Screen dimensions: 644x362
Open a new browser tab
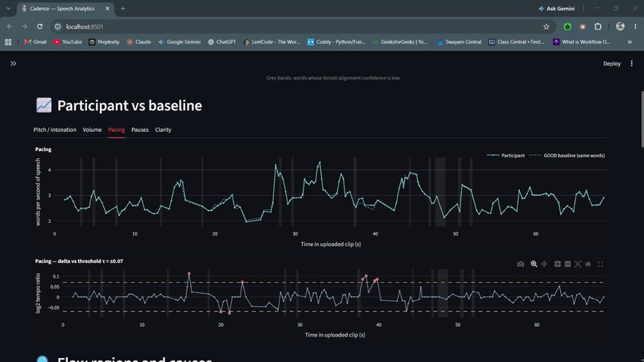(123, 9)
